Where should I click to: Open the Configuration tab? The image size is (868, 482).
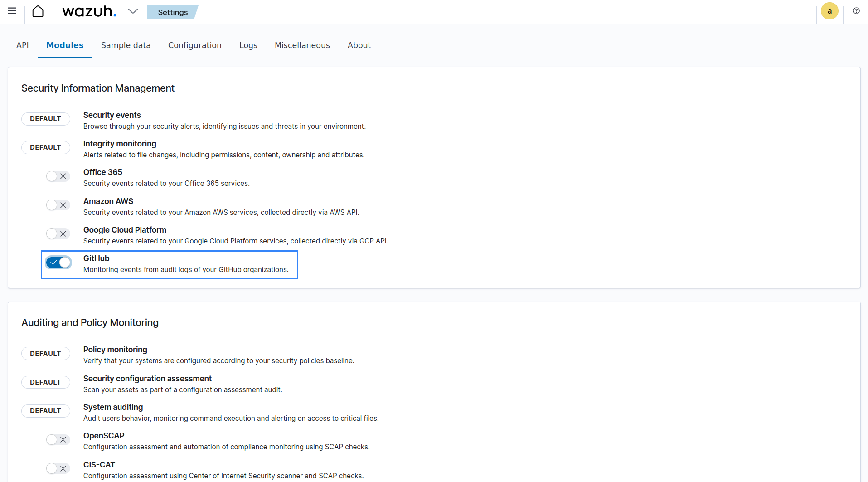195,45
